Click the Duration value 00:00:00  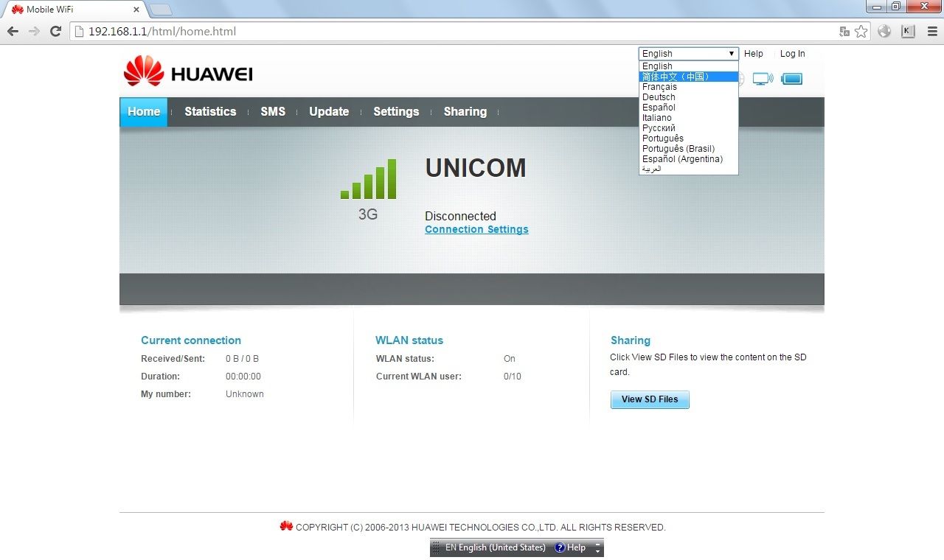tap(243, 377)
